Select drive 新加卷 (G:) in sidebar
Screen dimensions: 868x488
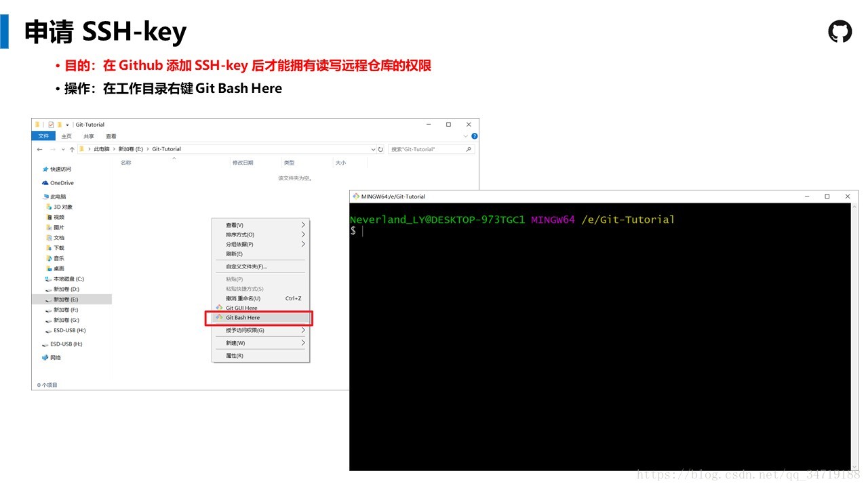coord(66,320)
